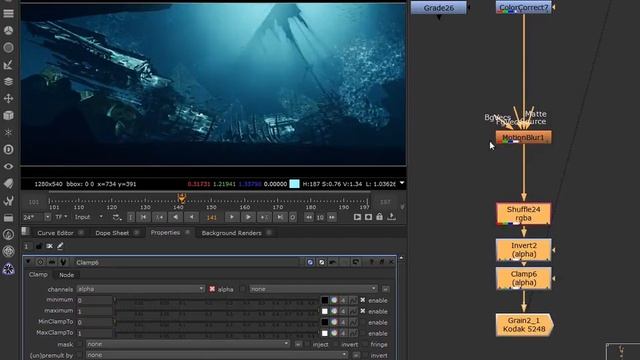
Task: Click the viewer lock icon
Action: (379, 217)
